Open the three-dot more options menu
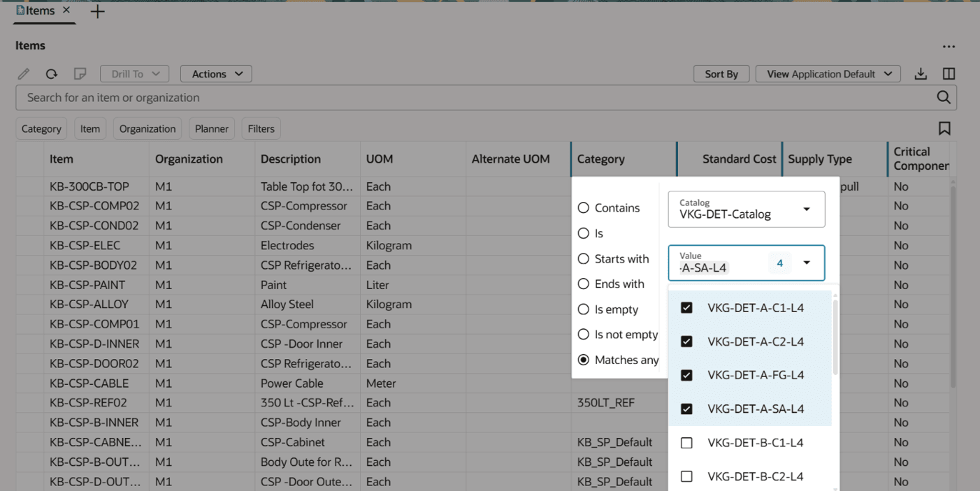Viewport: 980px width, 491px height. [x=949, y=47]
